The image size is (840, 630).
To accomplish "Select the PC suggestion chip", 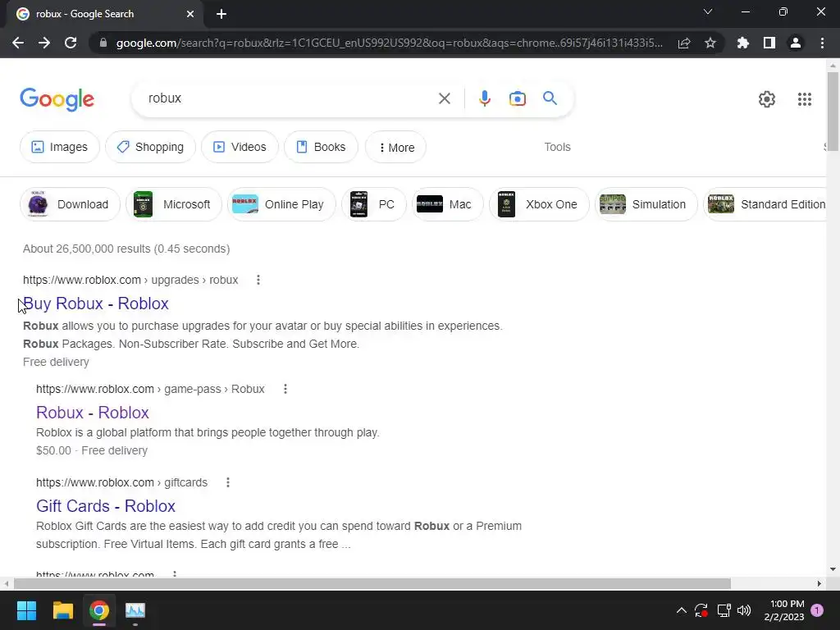I will pyautogui.click(x=374, y=204).
